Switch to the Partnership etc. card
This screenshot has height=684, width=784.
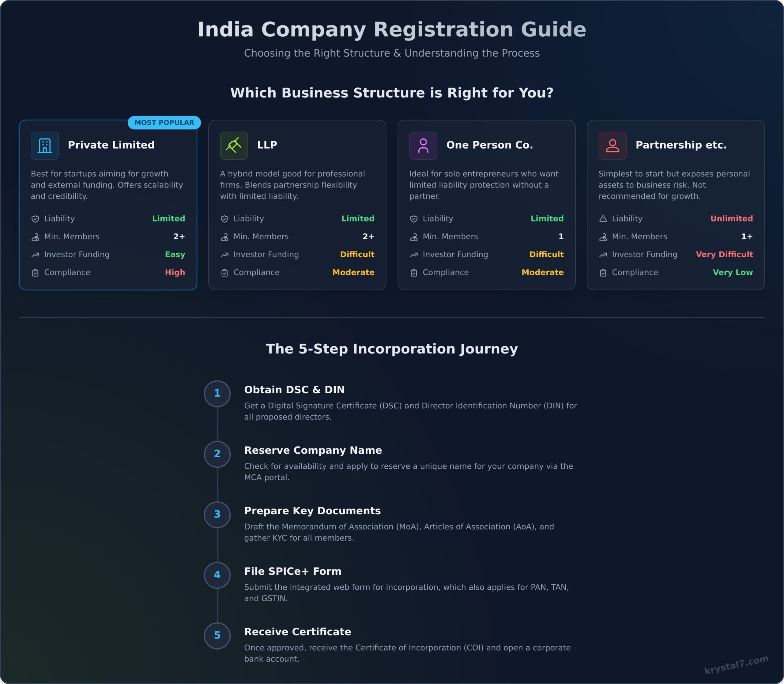[x=676, y=205]
